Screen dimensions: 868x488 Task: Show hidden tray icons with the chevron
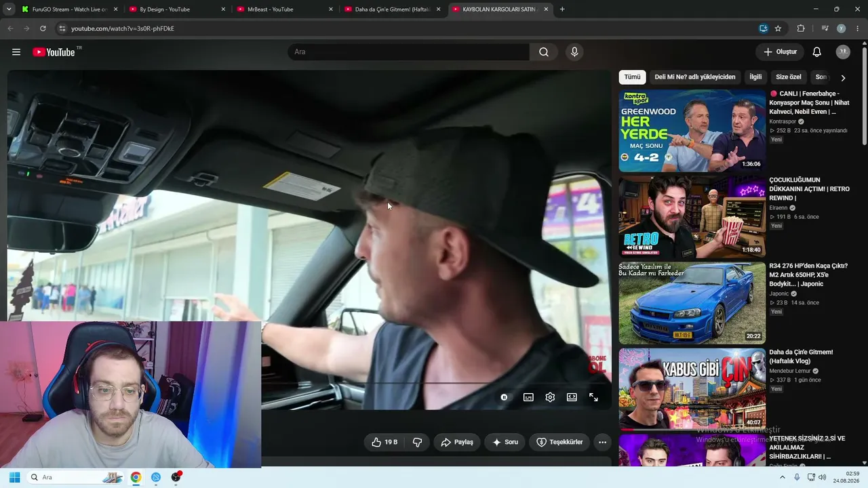click(x=782, y=477)
